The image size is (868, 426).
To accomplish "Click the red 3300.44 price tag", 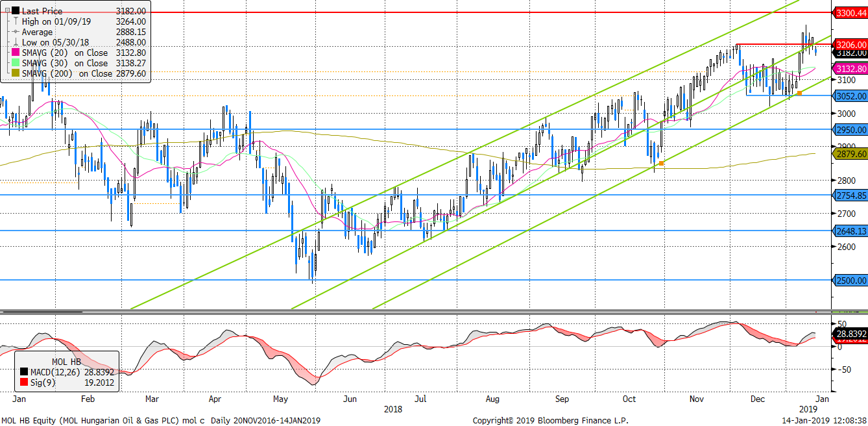I will [850, 12].
